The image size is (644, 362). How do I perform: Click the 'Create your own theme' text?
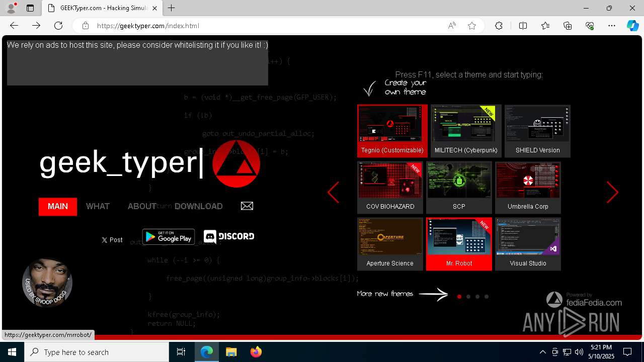click(406, 87)
